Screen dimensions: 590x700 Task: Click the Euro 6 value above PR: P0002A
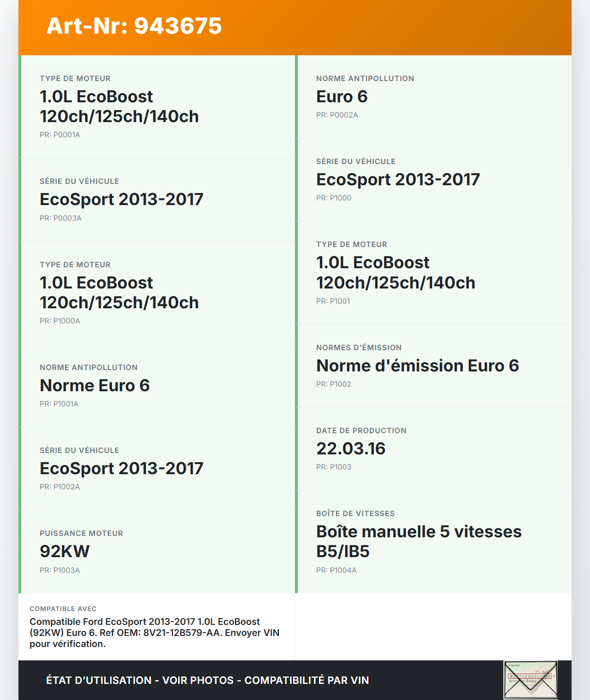pos(342,97)
